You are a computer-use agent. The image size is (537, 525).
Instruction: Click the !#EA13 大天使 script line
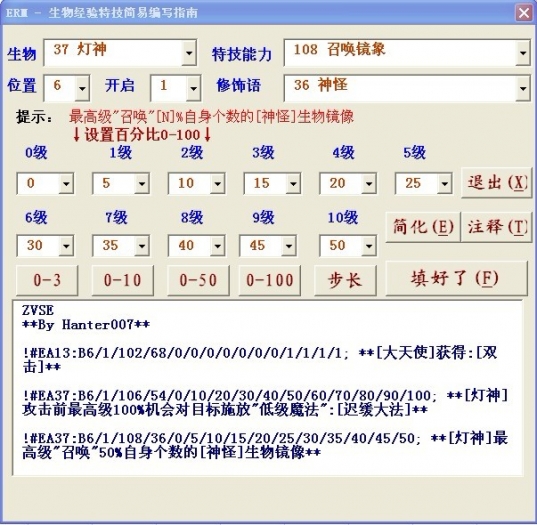260,360
